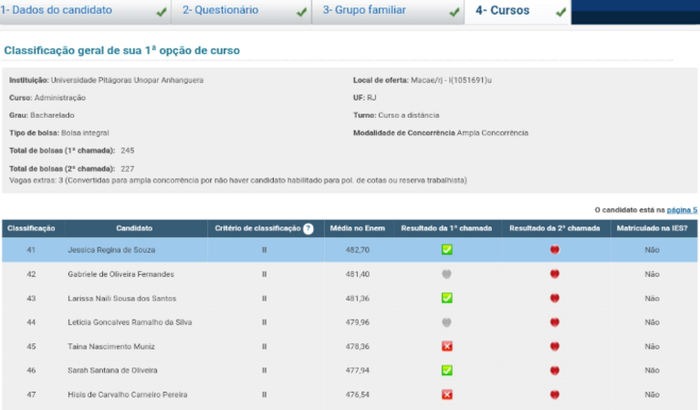The height and width of the screenshot is (410, 700).
Task: Click red 2ª chamada icon in Jessica's row
Action: (x=555, y=249)
